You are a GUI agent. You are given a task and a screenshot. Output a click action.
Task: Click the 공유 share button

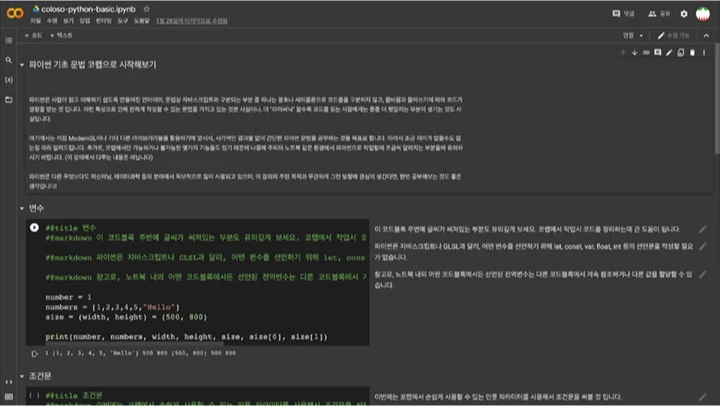click(x=659, y=14)
